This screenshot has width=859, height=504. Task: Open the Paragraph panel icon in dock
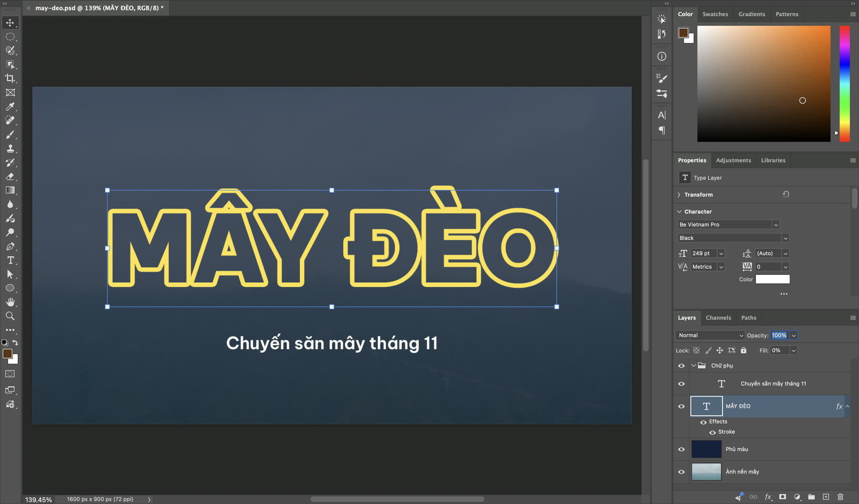tap(661, 130)
